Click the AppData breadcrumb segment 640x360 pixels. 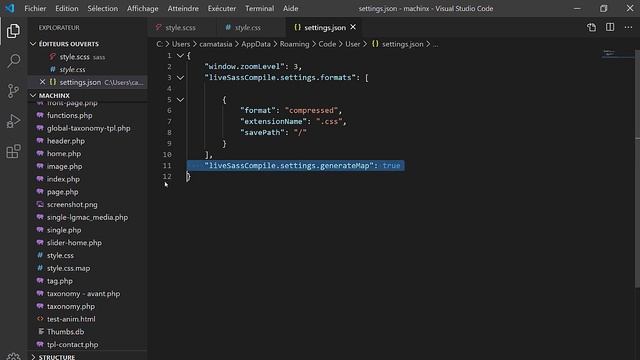[x=256, y=44]
